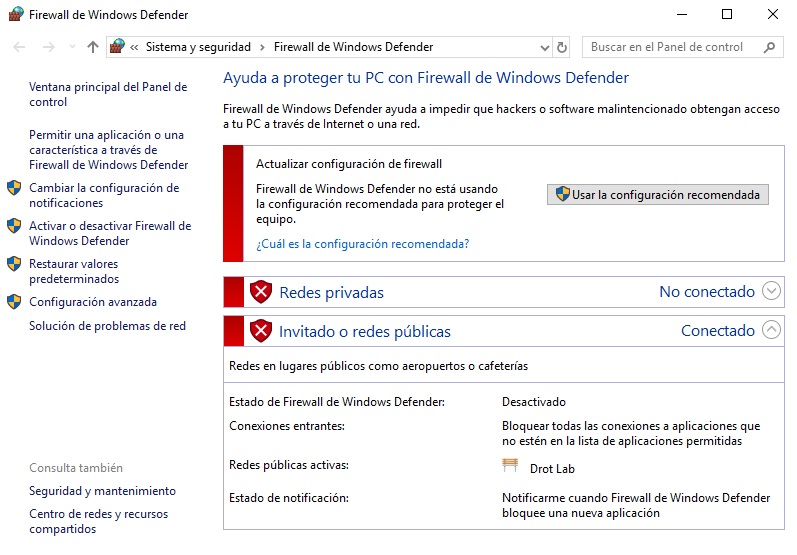Click the Conectado status text

point(718,330)
